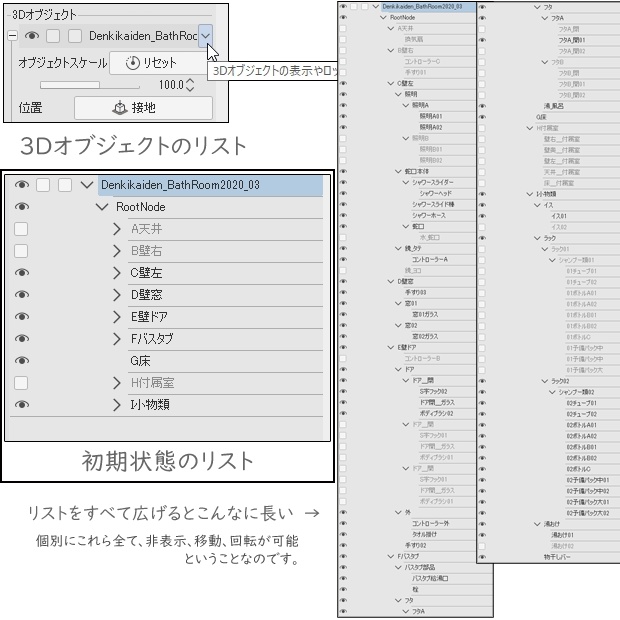Expand D壁窓 node in initial list

tap(117, 295)
